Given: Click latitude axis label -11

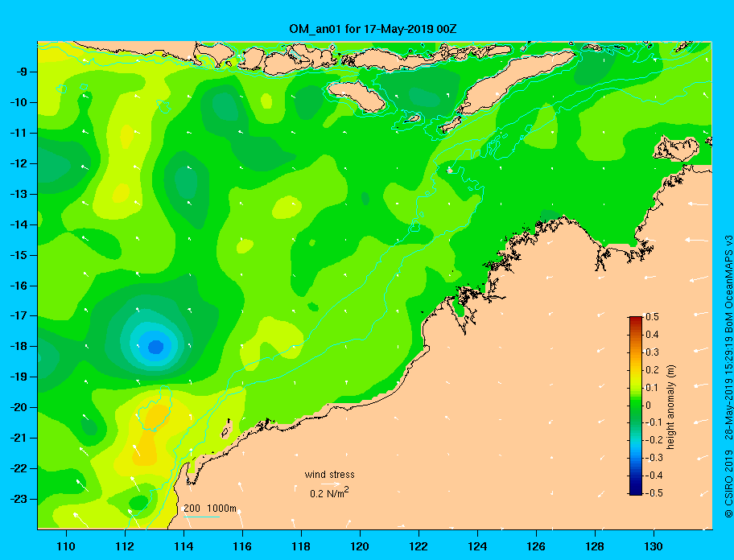Looking at the screenshot, I should (18, 133).
